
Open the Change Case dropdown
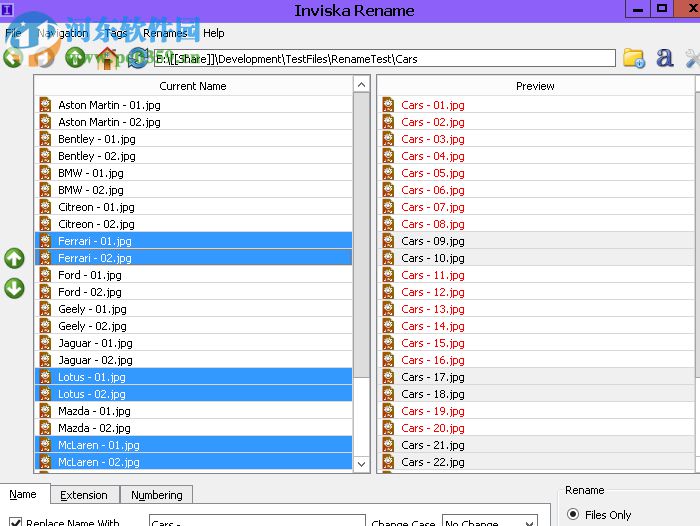[x=490, y=521]
